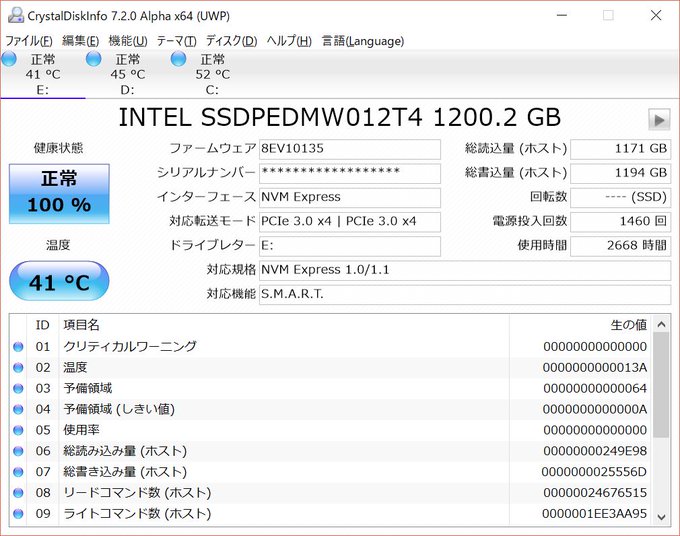The height and width of the screenshot is (536, 680).
Task: Open the テーマ(T) menu
Action: pyautogui.click(x=177, y=41)
